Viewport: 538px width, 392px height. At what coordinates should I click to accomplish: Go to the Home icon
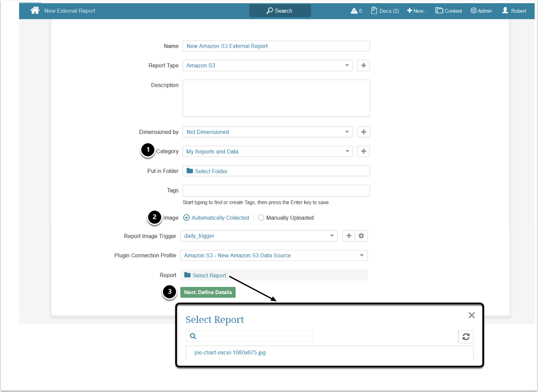35,10
